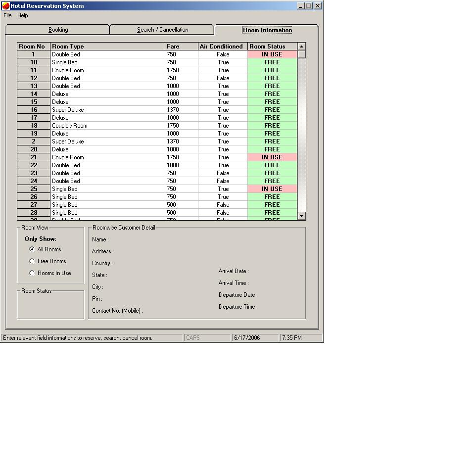Click the Hotel Reservation System title bar icon
476x469 pixels.
coord(6,6)
